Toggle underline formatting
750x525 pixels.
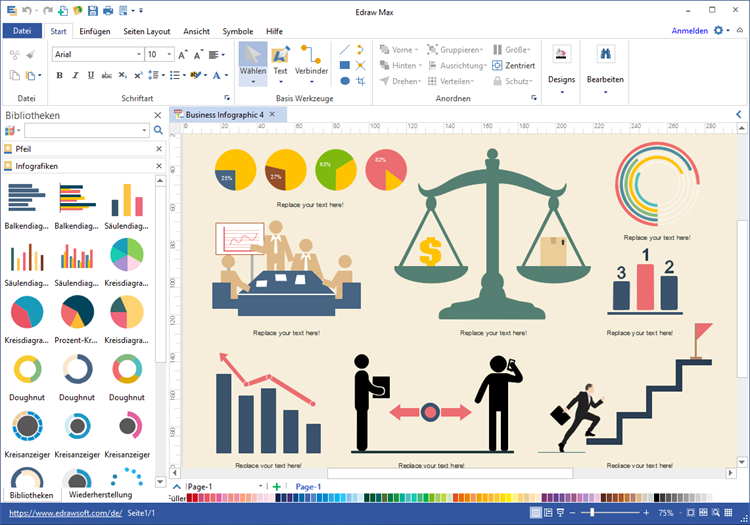coord(91,75)
